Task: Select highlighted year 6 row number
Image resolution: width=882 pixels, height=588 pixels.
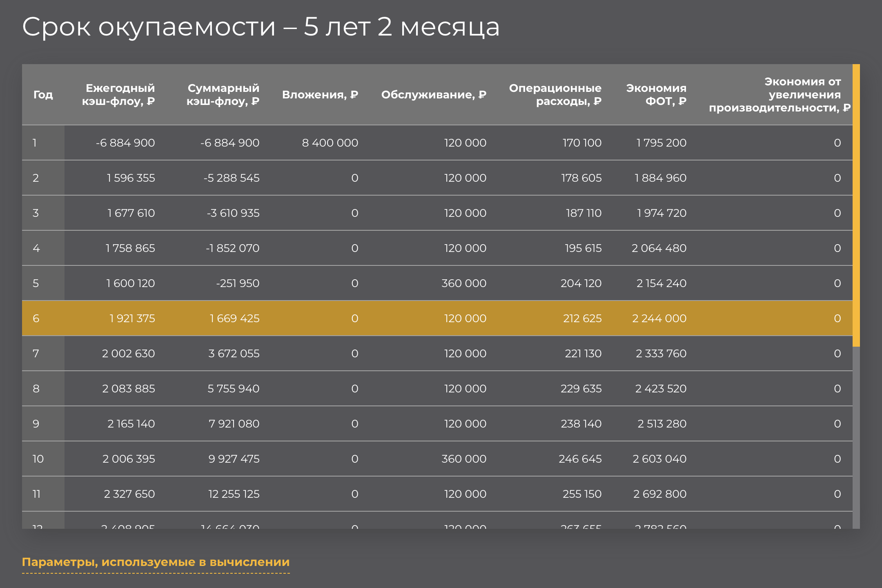Action: tap(36, 318)
